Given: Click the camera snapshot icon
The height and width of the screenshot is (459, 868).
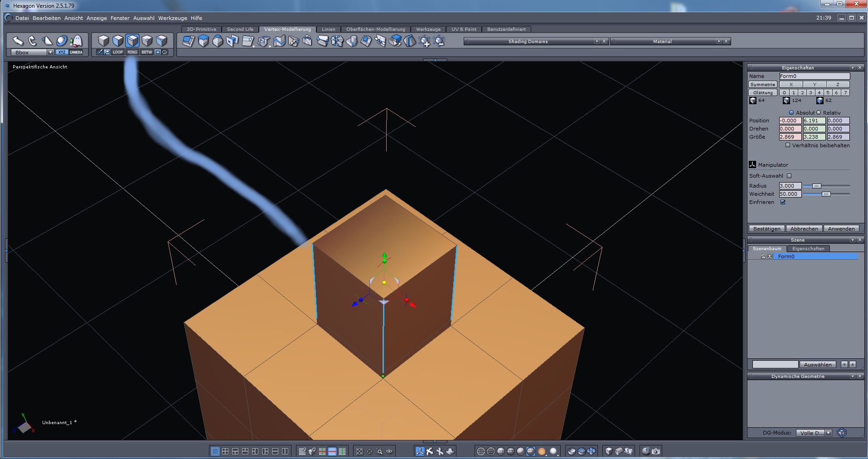Looking at the screenshot, I should click(x=656, y=451).
